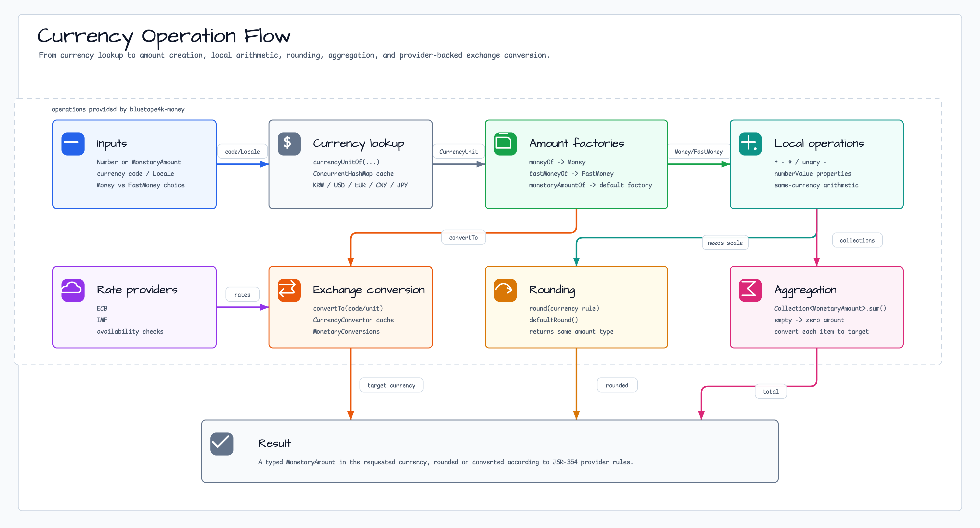
Task: Click the purple cloud icon in Rate providers
Action: pos(73,290)
